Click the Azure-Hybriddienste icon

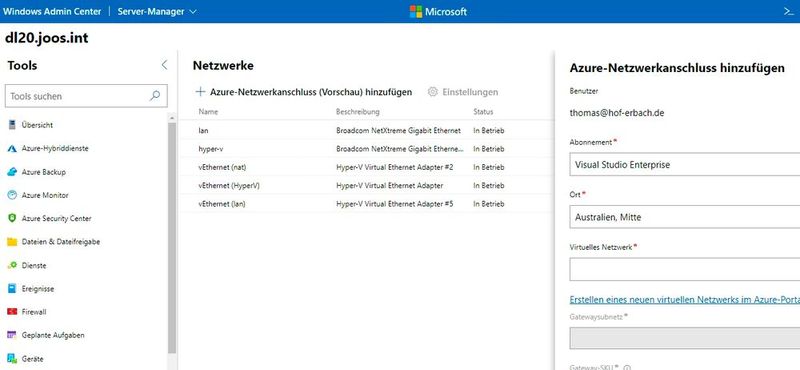(12, 149)
